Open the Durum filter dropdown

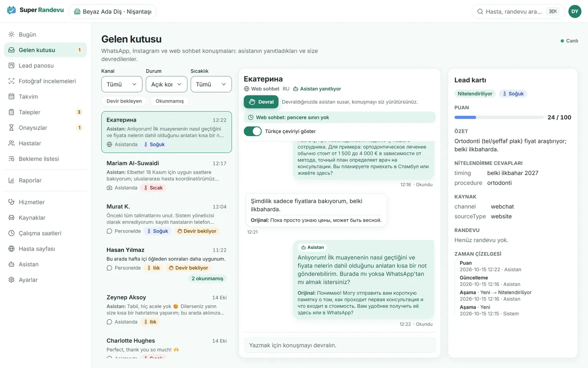coord(166,84)
